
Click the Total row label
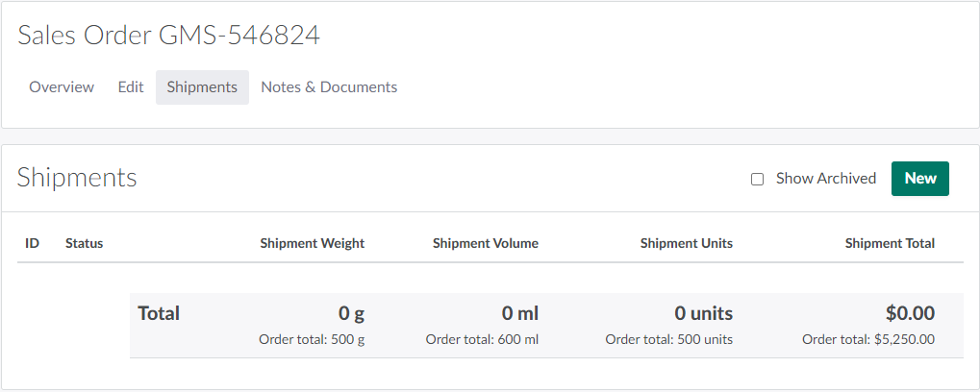tap(159, 313)
